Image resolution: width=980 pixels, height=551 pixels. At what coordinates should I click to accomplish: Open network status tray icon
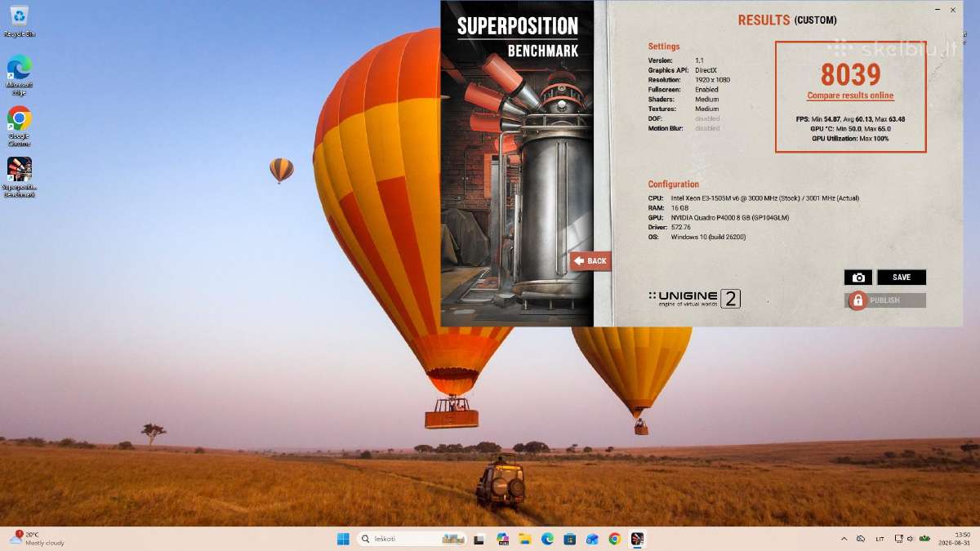tap(898, 539)
